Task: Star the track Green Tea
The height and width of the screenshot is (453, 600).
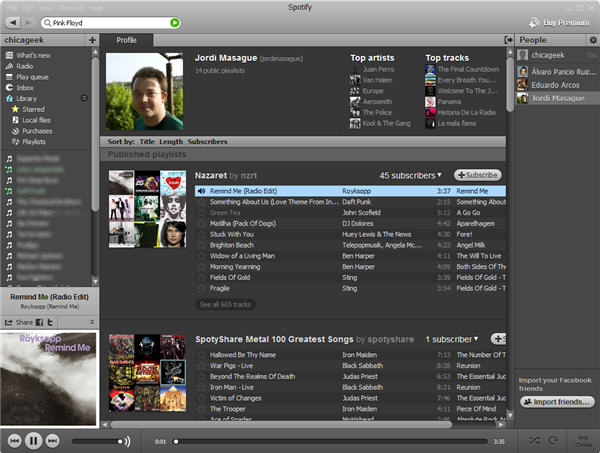Action: [x=202, y=213]
